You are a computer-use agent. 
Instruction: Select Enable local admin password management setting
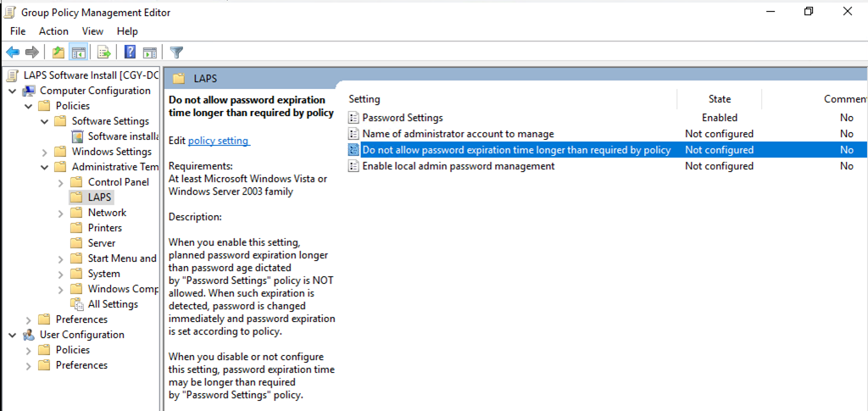pyautogui.click(x=458, y=166)
